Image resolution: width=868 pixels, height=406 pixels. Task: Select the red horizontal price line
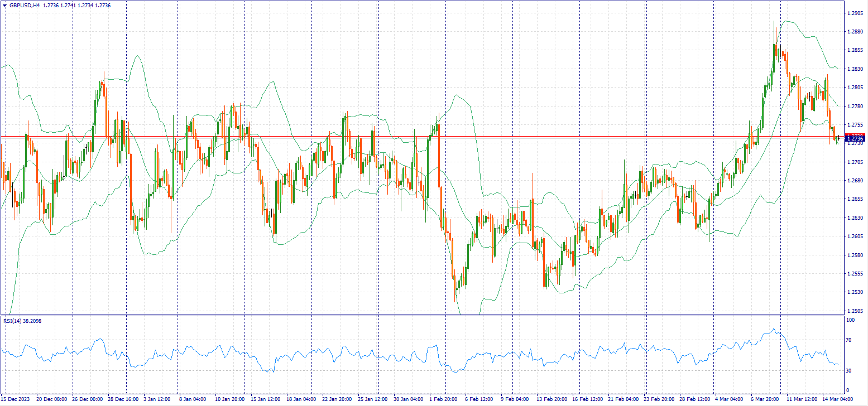(x=391, y=136)
